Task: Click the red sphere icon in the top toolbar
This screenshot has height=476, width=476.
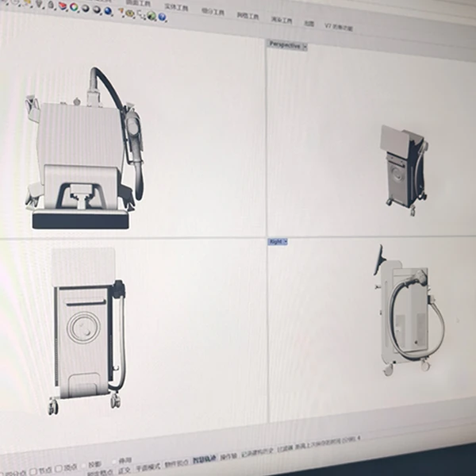Action: coord(63,6)
